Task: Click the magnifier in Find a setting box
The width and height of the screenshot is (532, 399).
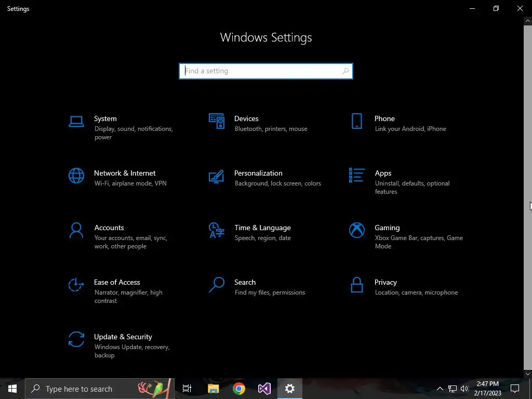Action: [x=345, y=71]
